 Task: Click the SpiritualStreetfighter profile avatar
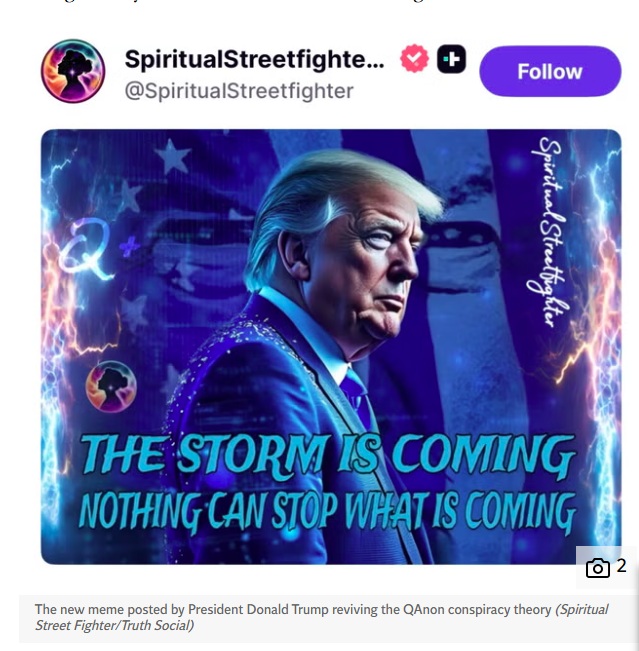(73, 71)
